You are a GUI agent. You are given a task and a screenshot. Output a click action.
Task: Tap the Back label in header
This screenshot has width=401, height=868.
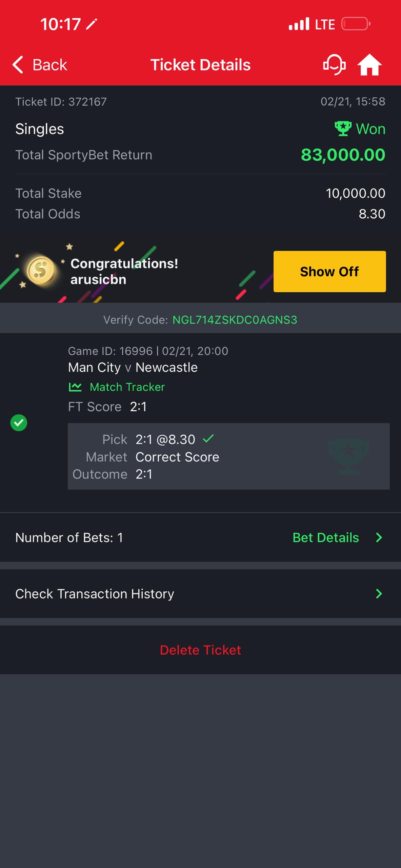[50, 64]
